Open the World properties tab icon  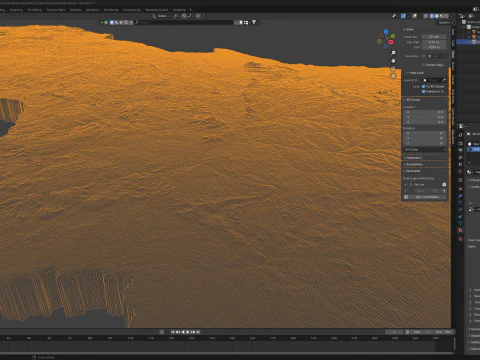pyautogui.click(x=460, y=171)
